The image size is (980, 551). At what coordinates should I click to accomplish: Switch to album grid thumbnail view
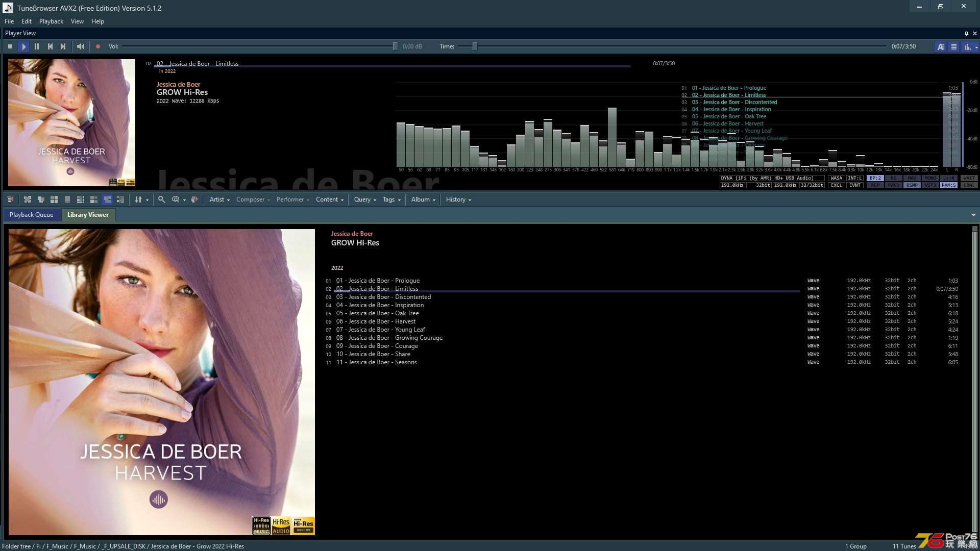(x=54, y=199)
